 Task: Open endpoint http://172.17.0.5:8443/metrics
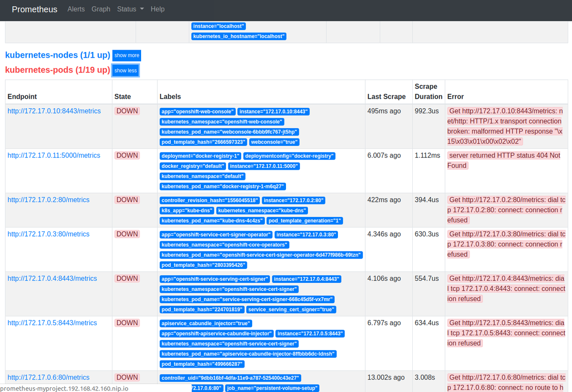[x=52, y=323]
